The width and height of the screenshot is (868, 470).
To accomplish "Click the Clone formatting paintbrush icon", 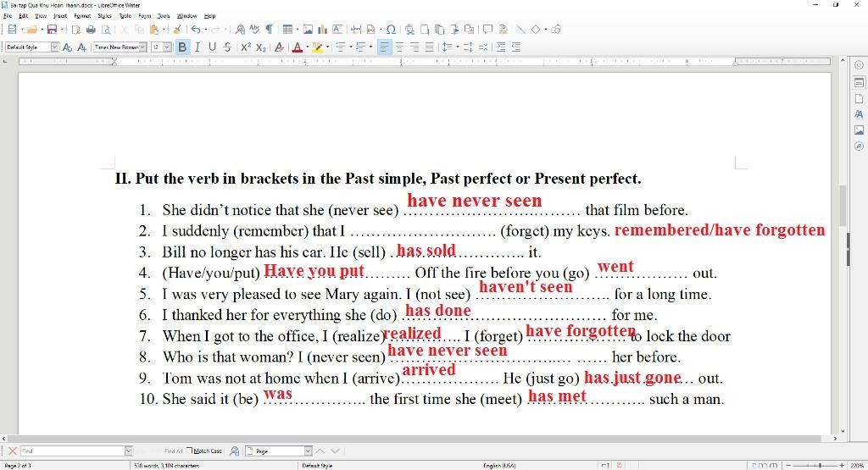I will click(177, 30).
